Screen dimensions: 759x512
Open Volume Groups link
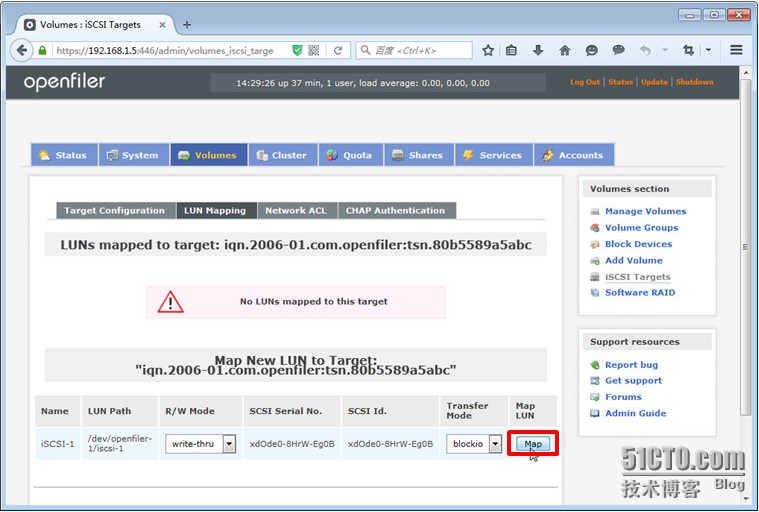point(641,227)
